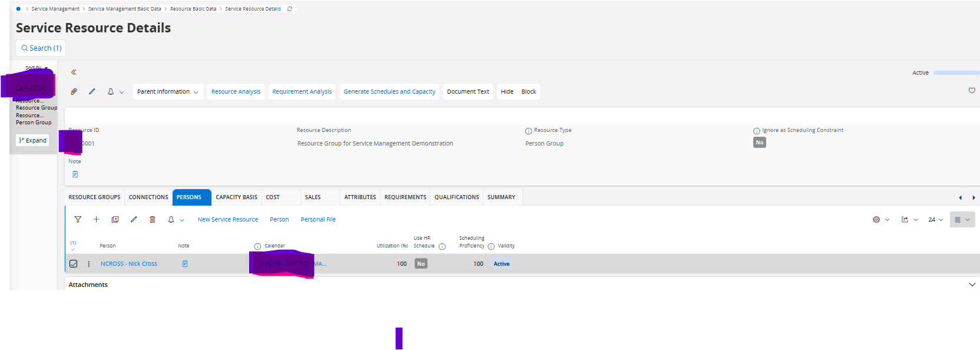Click the Active status progress bar

(x=956, y=73)
